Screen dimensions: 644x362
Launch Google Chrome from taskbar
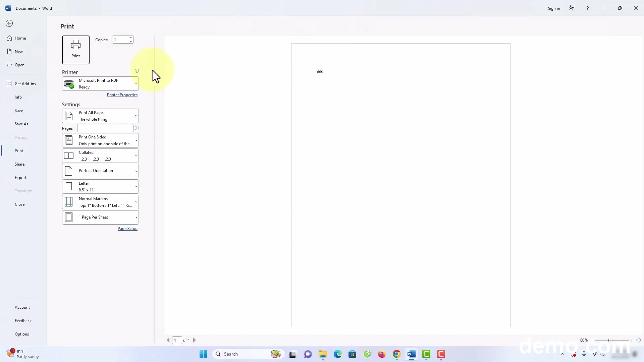point(397,354)
